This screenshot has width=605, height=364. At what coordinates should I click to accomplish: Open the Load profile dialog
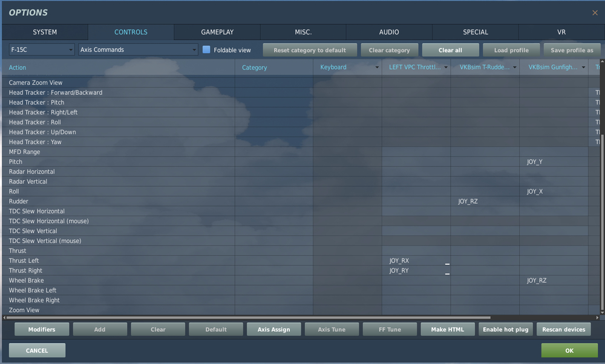[511, 50]
